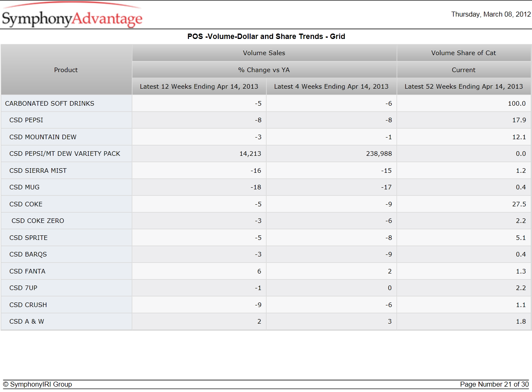532x392 pixels.
Task: Click the Page Number 21 of 30 footer
Action: (494, 384)
